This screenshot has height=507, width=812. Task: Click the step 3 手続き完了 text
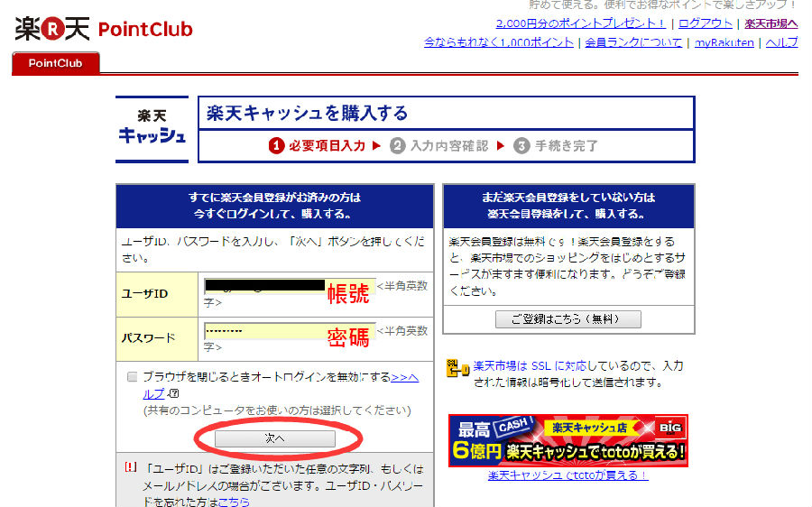tap(566, 146)
